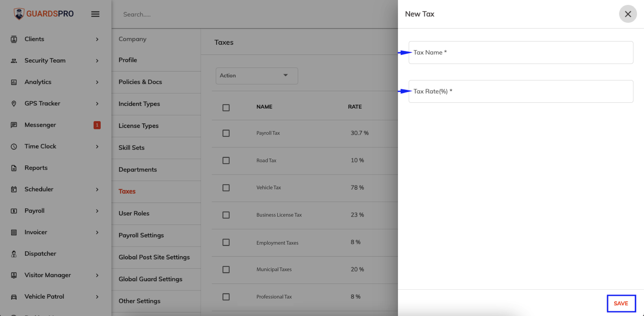
Task: Open Global Post Site Settings
Action: [156, 257]
